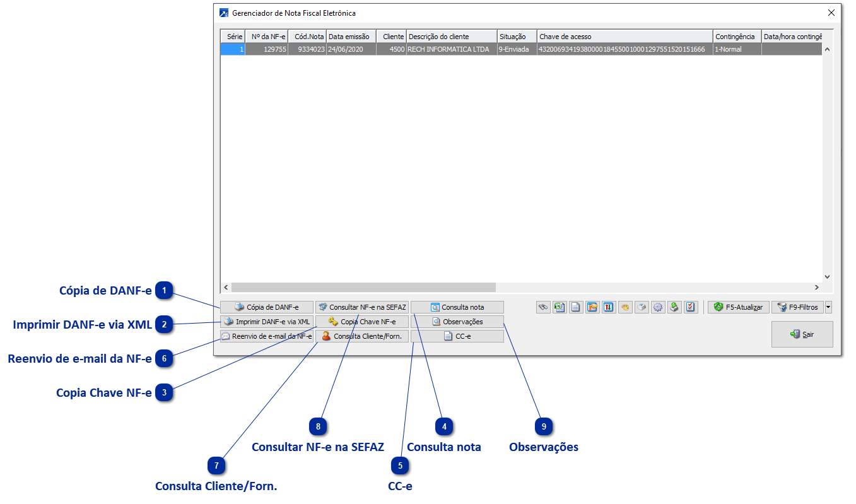This screenshot has height=504, width=856.
Task: Click the horizontal scrollbar right arrow
Action: [x=816, y=287]
